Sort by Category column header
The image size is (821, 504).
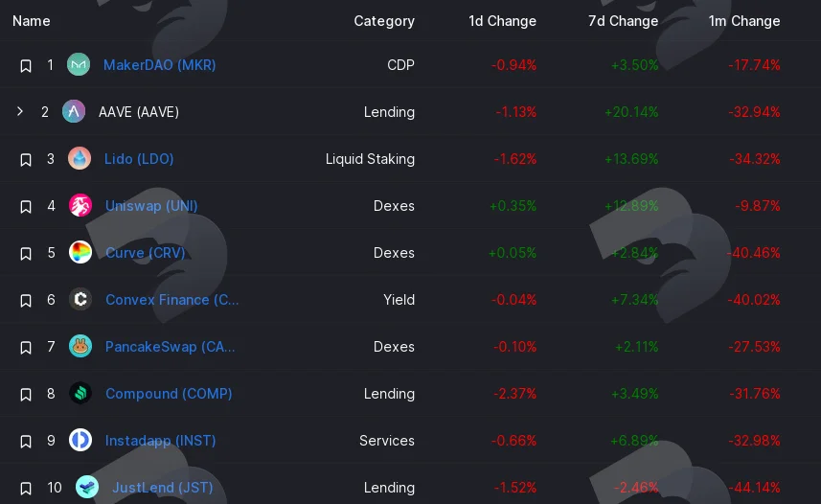pyautogui.click(x=384, y=21)
